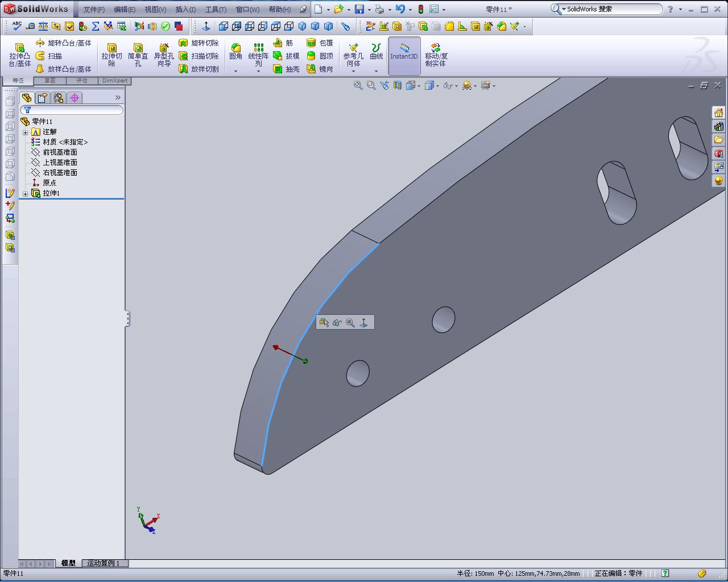The height and width of the screenshot is (582, 728).
Task: Choose the 扫描切除 swept cut tool
Action: [x=198, y=56]
